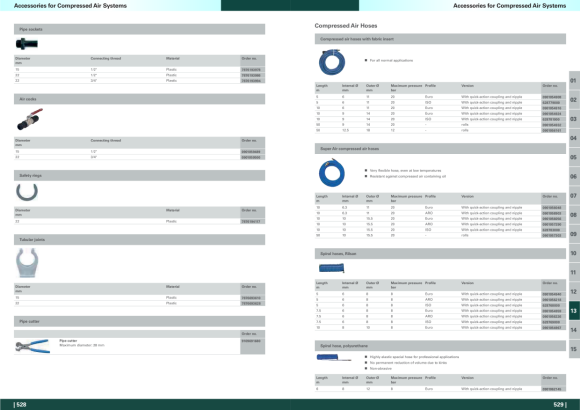
Task: Click the Rilsan spiral hose image
Action: pos(332,268)
